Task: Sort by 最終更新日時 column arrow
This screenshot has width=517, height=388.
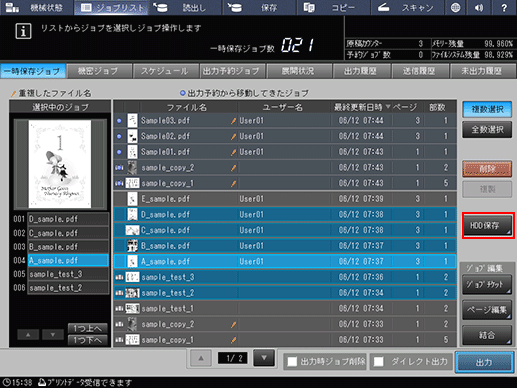Action: (388, 107)
